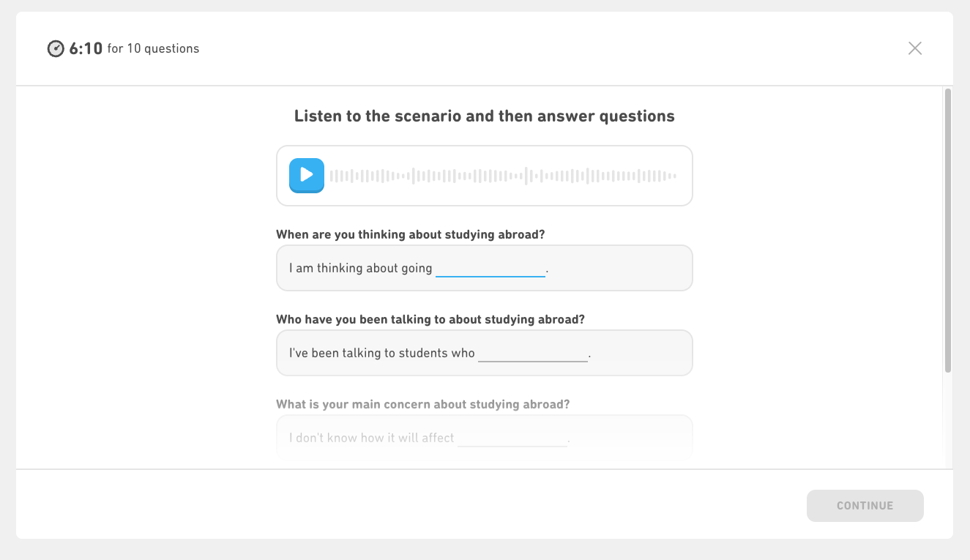Jump to the end of the audio waveform
Viewport: 970px width, 560px height.
[674, 176]
